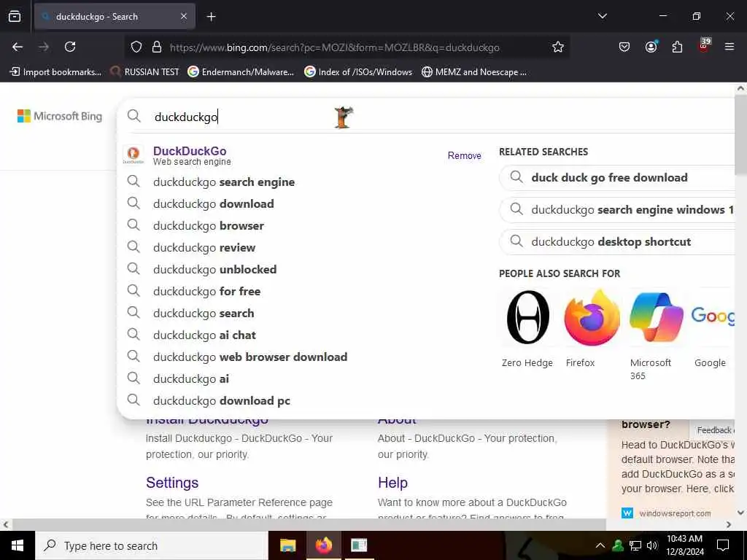Image resolution: width=747 pixels, height=560 pixels.
Task: Click the extension icon with badge 39
Action: tap(704, 45)
